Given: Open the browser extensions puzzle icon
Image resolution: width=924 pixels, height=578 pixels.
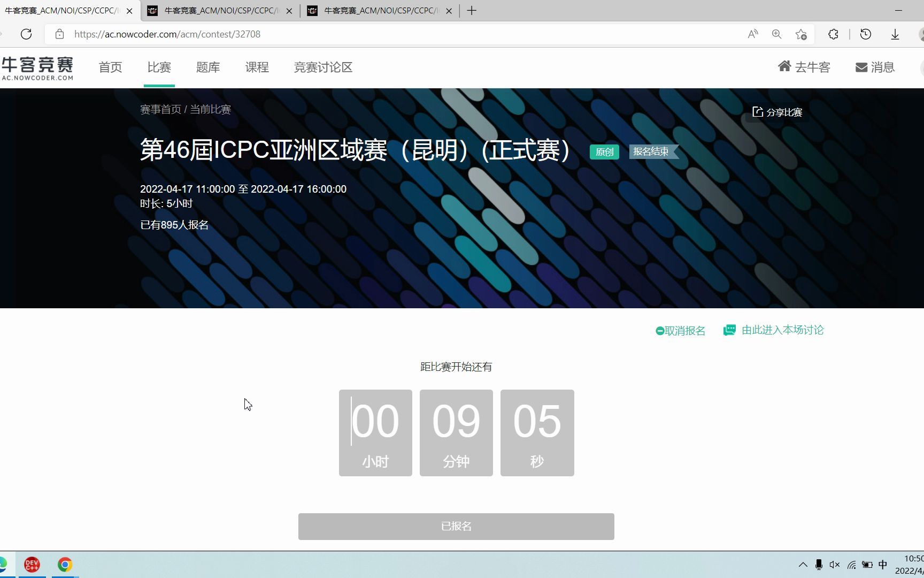Looking at the screenshot, I should click(x=833, y=34).
